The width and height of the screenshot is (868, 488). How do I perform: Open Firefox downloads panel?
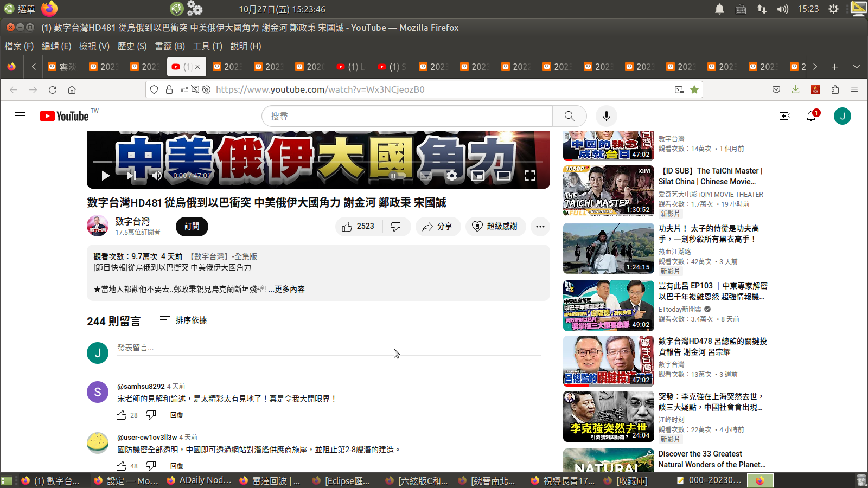(795, 89)
